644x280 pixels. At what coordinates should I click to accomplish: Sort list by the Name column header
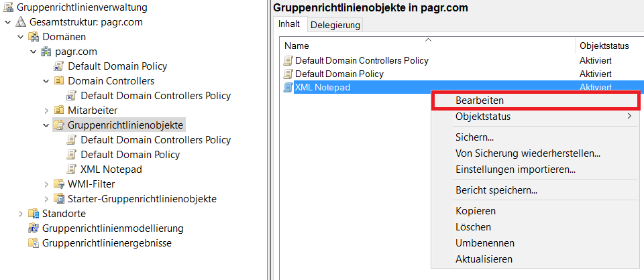[x=402, y=46]
